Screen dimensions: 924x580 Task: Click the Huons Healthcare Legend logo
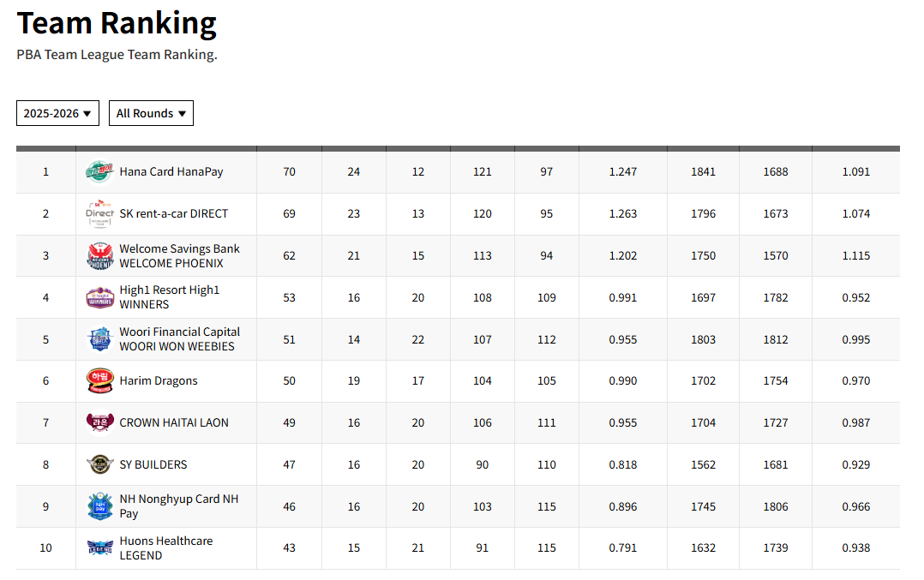[99, 548]
